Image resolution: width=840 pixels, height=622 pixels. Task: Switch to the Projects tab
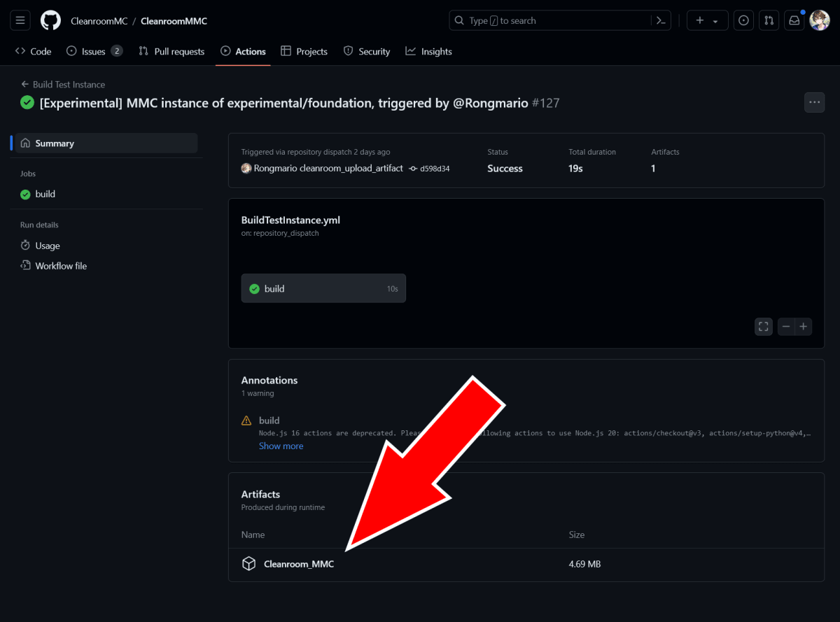tap(304, 51)
